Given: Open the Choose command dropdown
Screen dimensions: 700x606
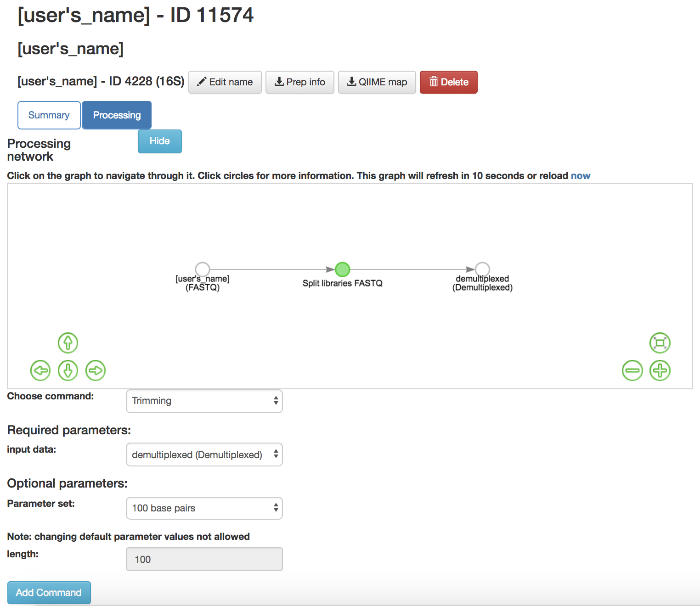Looking at the screenshot, I should [204, 401].
